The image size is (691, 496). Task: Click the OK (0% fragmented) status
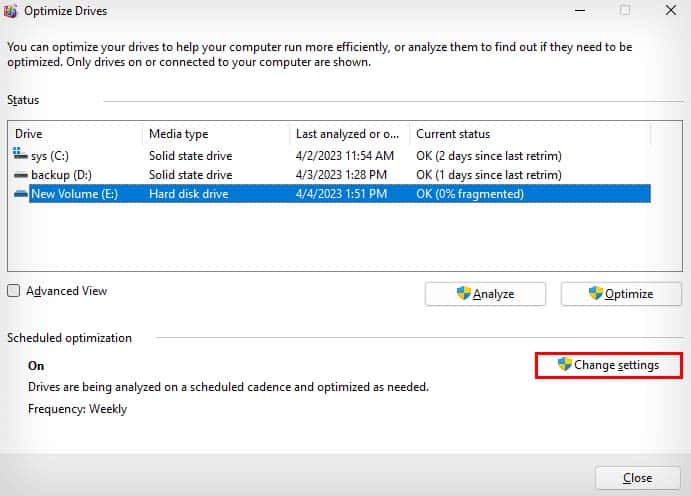click(x=470, y=194)
